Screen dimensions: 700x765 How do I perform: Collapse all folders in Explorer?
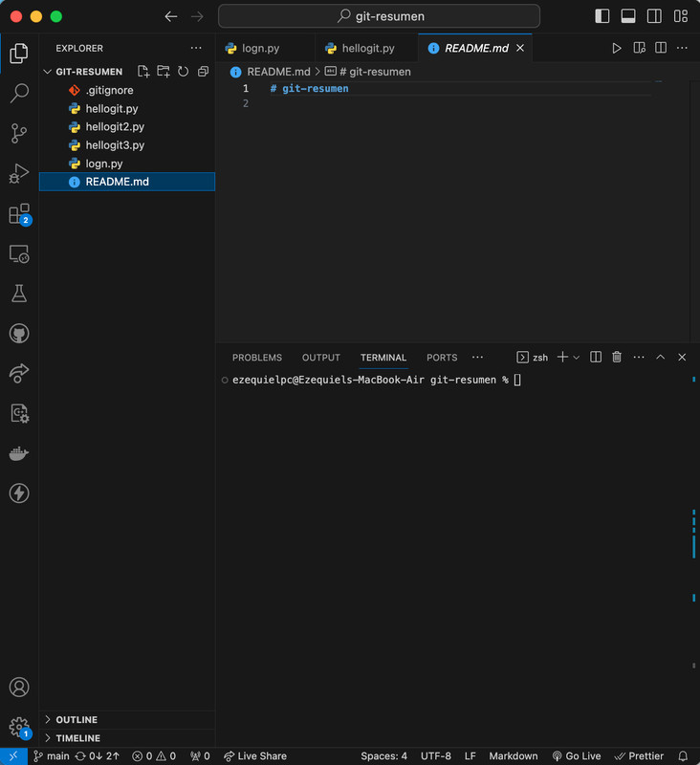[203, 72]
